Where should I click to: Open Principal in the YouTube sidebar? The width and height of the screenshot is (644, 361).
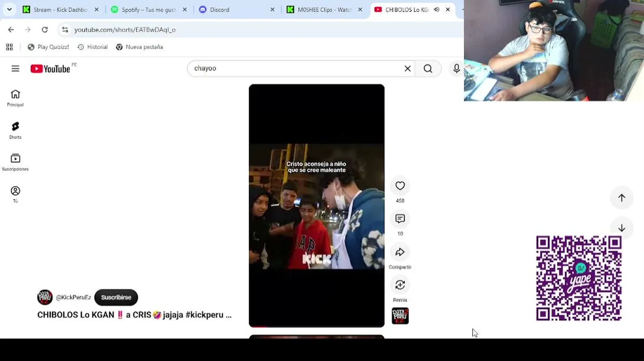pyautogui.click(x=15, y=98)
